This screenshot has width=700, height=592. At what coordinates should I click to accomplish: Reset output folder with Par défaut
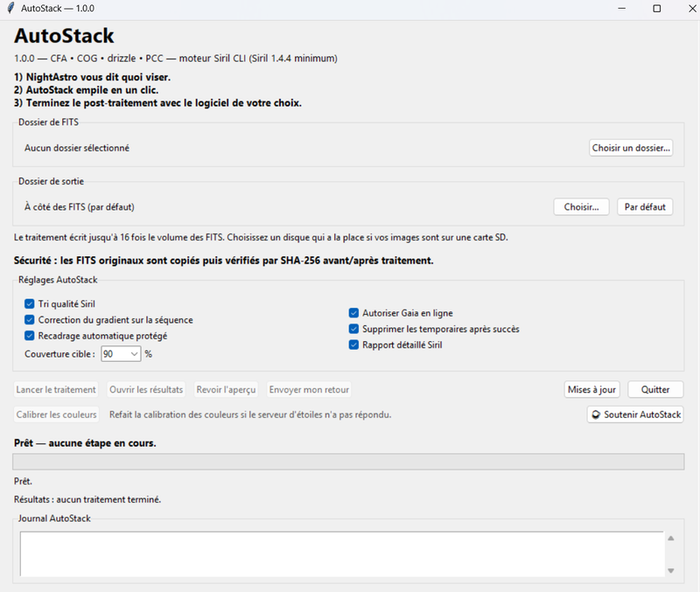(645, 207)
